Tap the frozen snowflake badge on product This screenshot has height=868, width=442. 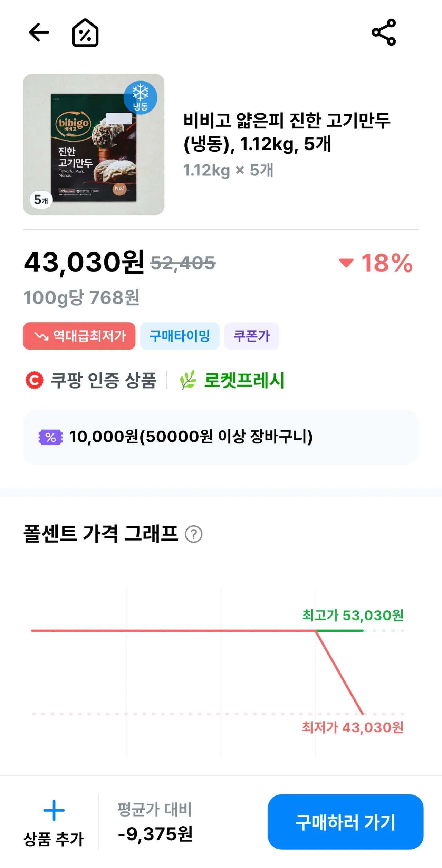(x=141, y=97)
